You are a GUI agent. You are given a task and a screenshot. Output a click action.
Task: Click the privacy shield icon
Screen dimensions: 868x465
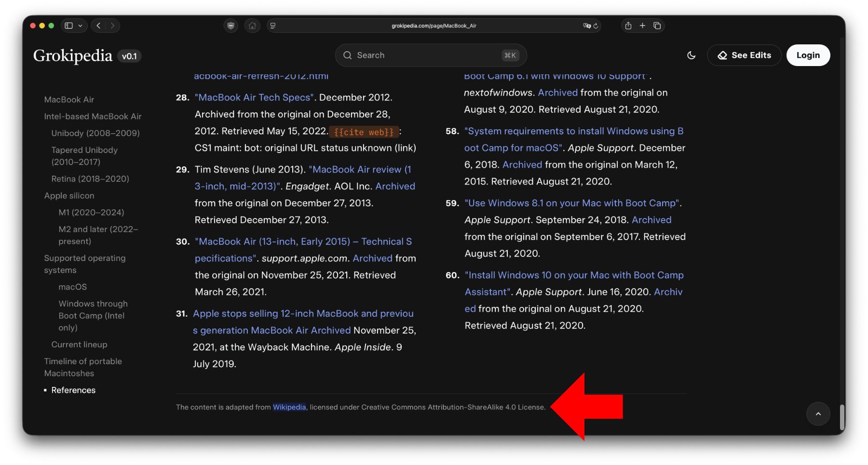(x=231, y=26)
